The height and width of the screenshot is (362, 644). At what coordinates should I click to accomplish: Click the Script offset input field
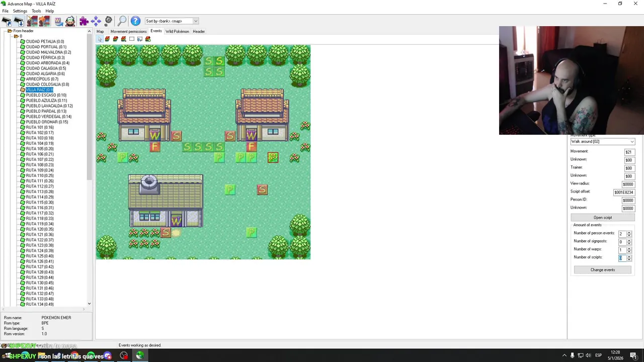(624, 193)
